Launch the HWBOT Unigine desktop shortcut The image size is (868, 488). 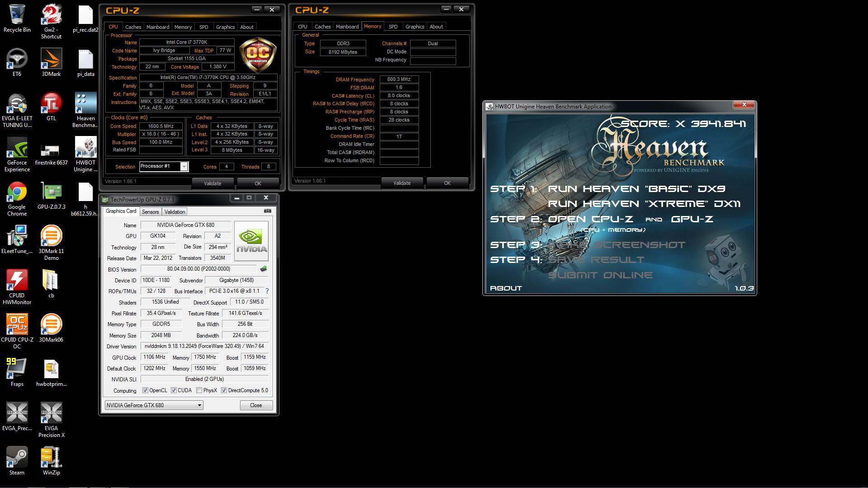click(85, 155)
